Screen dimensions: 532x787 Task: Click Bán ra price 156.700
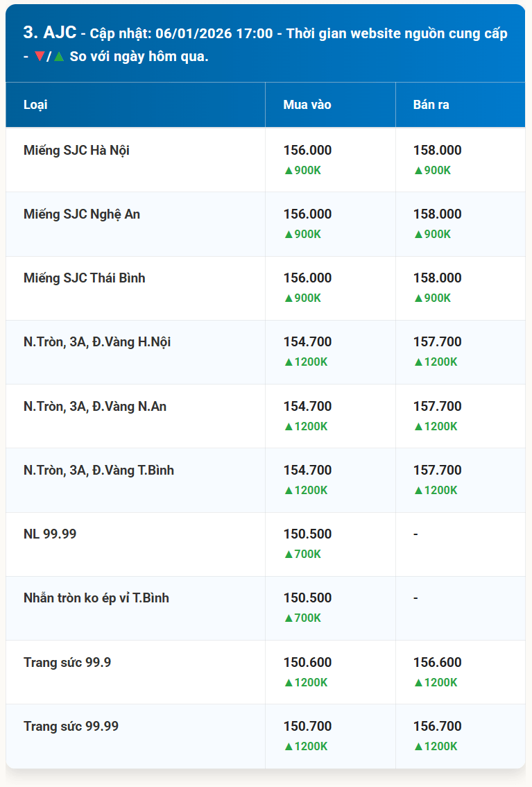click(x=437, y=726)
